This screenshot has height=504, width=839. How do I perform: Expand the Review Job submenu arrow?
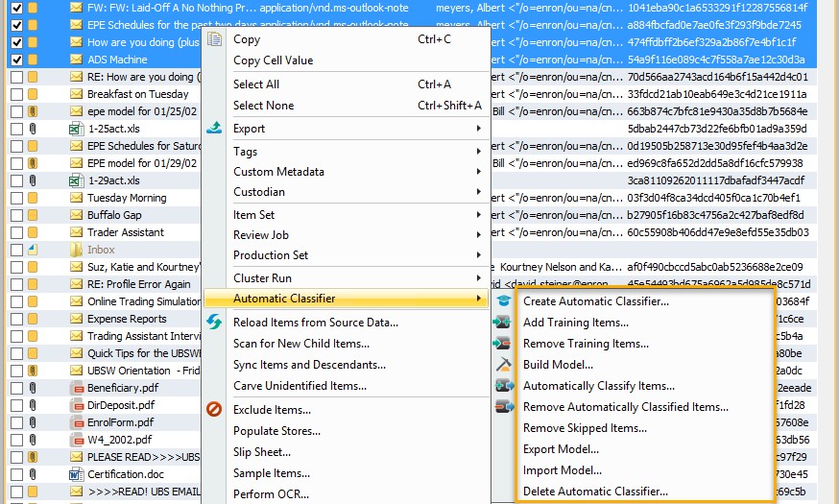(478, 235)
